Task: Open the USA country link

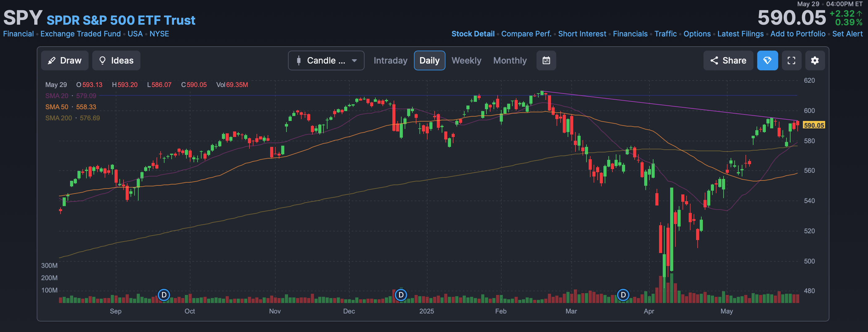Action: [x=135, y=34]
